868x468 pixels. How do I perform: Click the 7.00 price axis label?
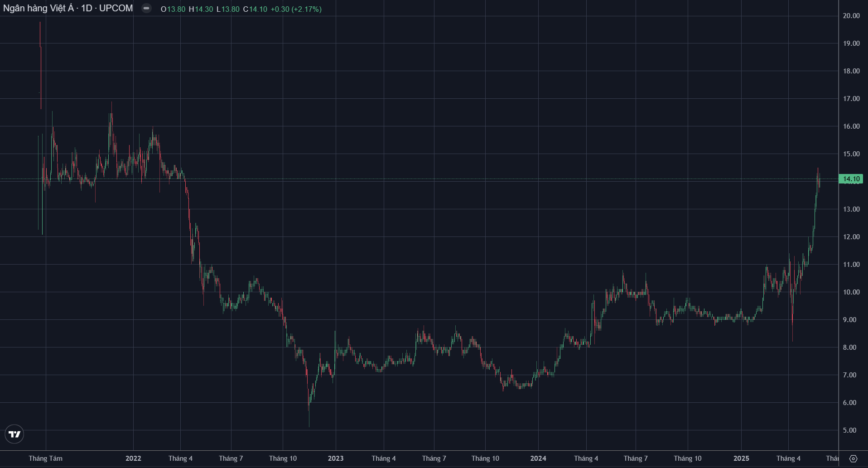coord(850,375)
